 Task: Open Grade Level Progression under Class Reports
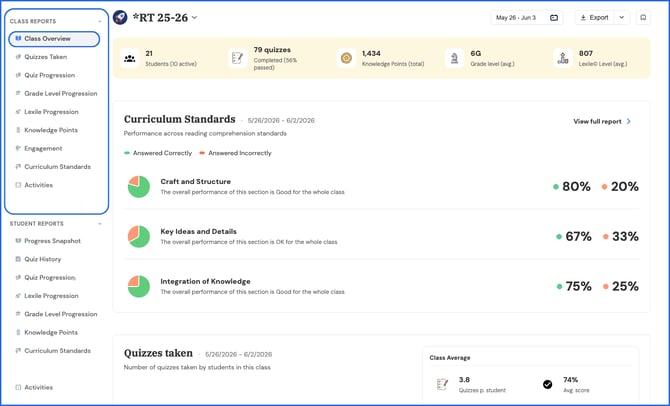[x=60, y=94]
